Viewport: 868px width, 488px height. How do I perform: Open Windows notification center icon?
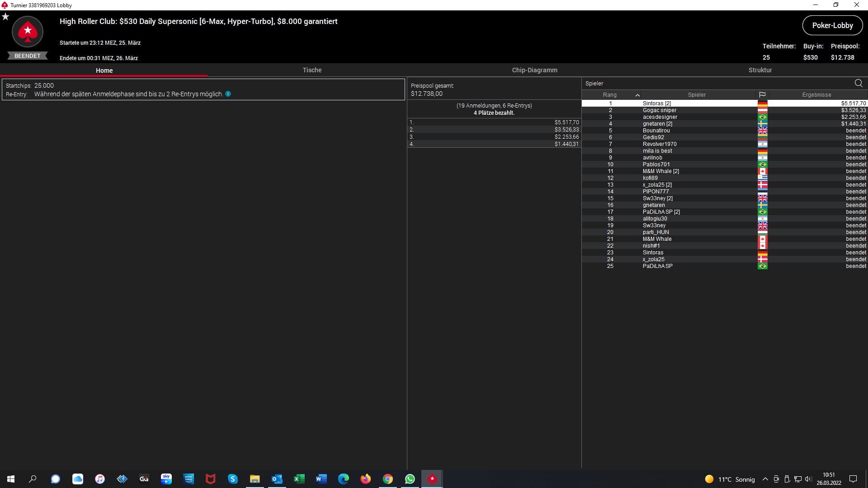[x=853, y=479]
